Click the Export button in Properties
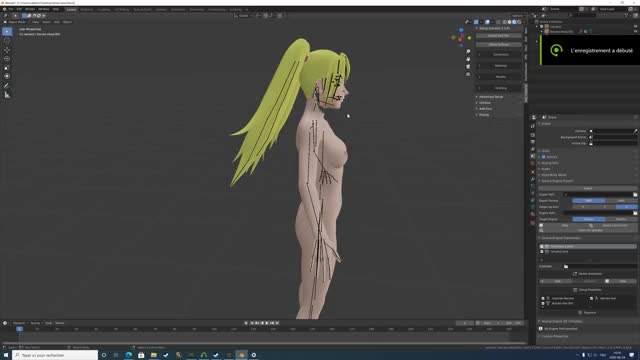 [588, 188]
